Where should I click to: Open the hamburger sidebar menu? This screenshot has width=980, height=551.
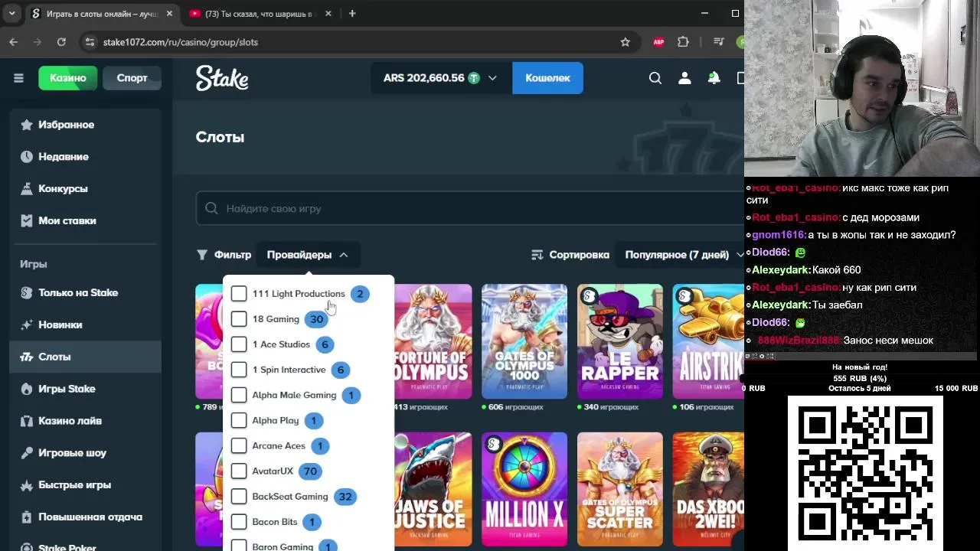(18, 78)
